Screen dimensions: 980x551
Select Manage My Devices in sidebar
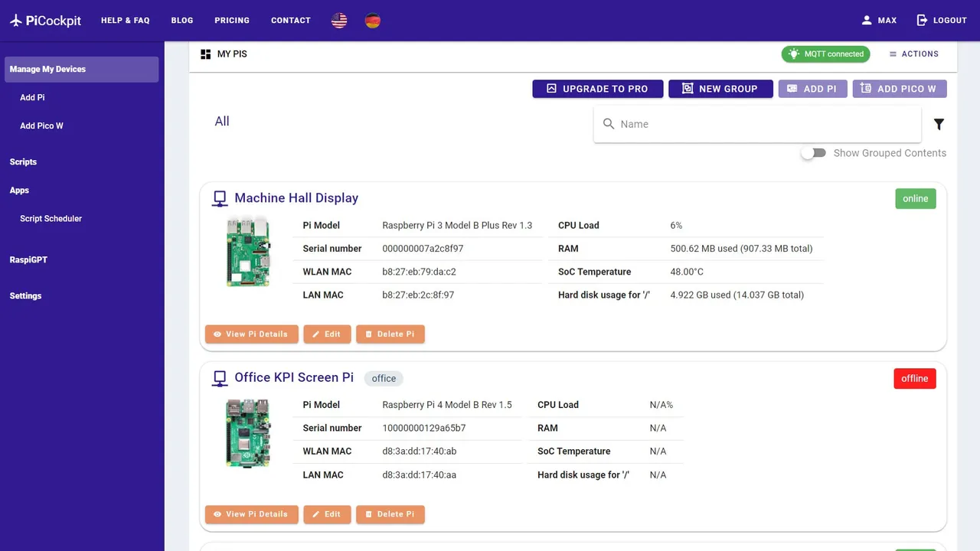point(82,69)
